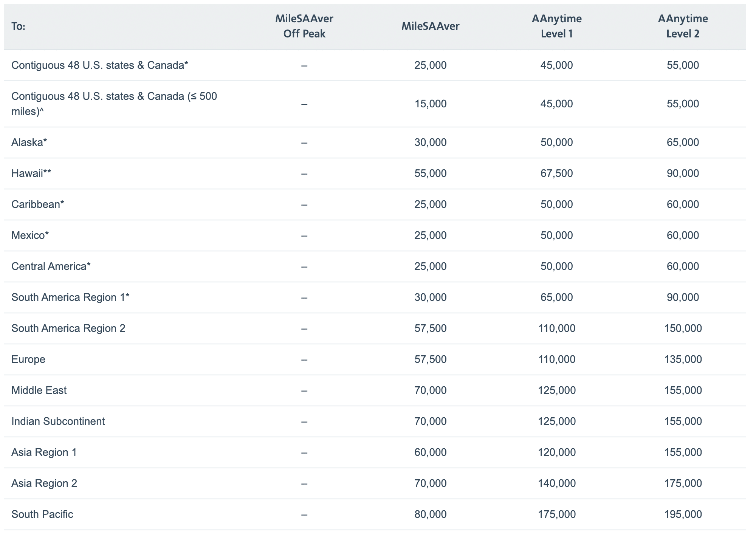Click Hawaii's 67,500 AAnytime Level 1 value
The width and height of the screenshot is (756, 536).
[556, 174]
